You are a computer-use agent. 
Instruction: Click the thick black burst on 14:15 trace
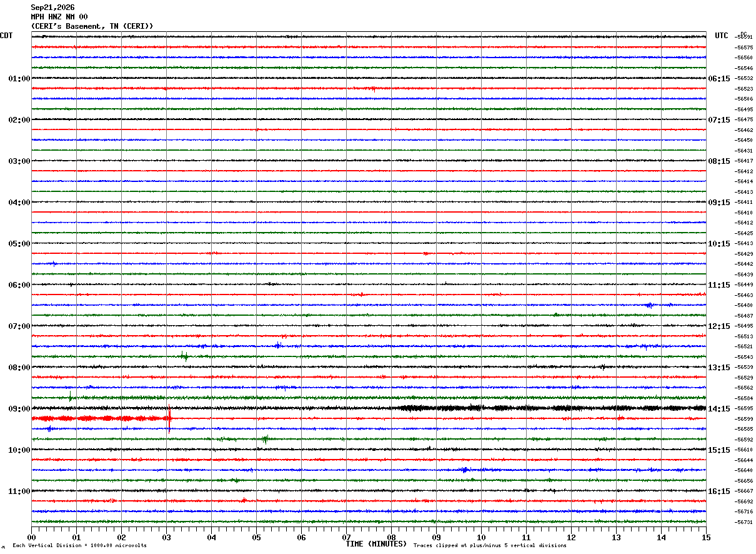point(550,408)
